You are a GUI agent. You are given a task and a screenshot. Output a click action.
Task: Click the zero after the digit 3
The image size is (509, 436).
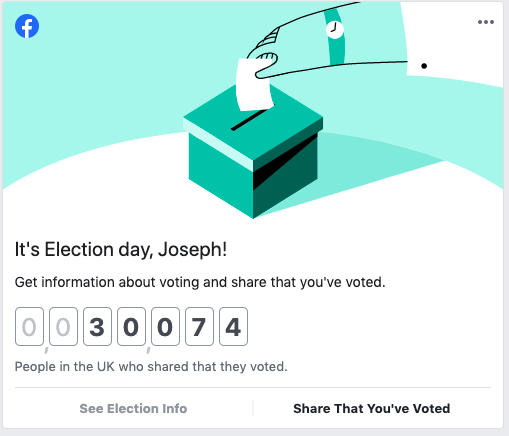coord(131,327)
